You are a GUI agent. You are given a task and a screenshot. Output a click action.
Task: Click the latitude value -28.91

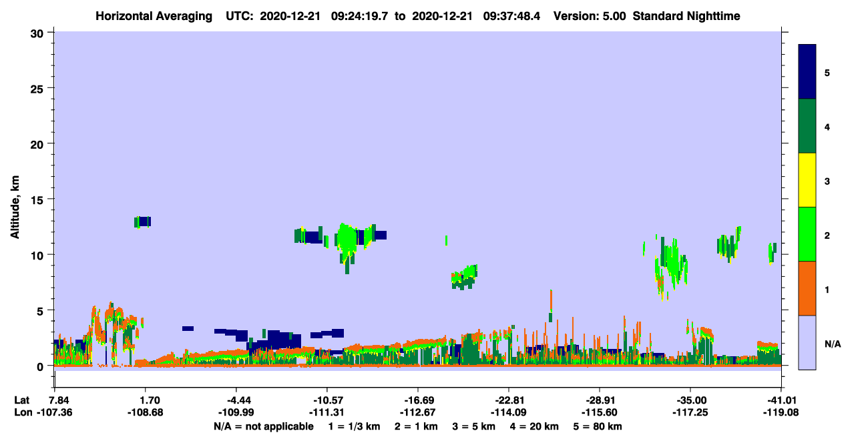(x=600, y=400)
